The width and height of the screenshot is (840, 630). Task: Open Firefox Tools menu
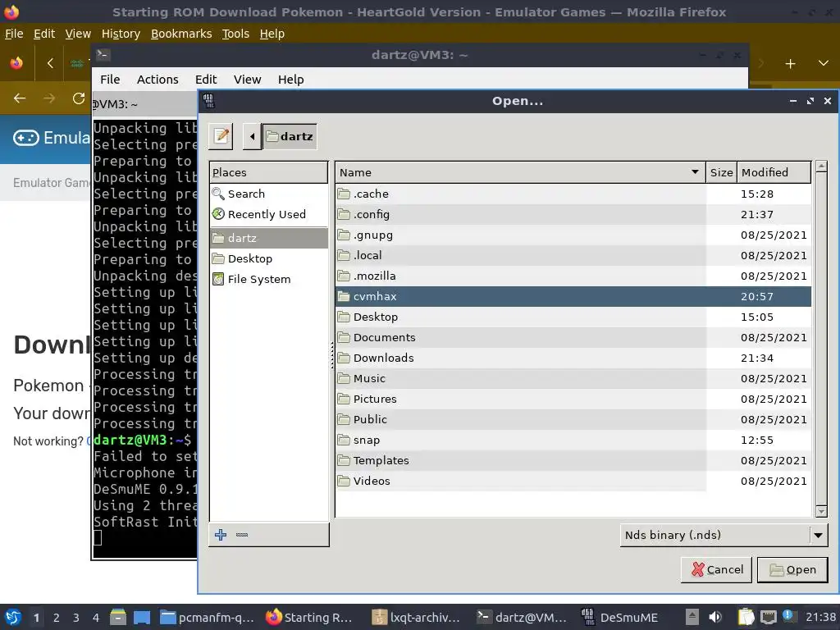coord(235,34)
